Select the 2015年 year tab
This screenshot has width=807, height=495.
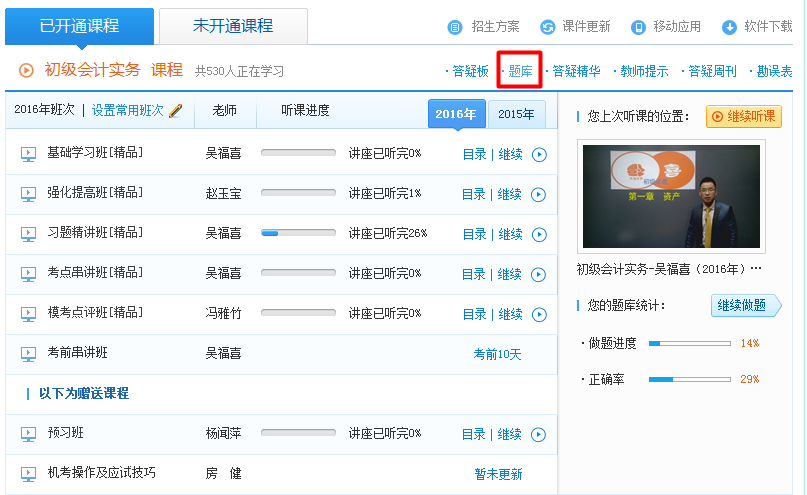coord(516,114)
